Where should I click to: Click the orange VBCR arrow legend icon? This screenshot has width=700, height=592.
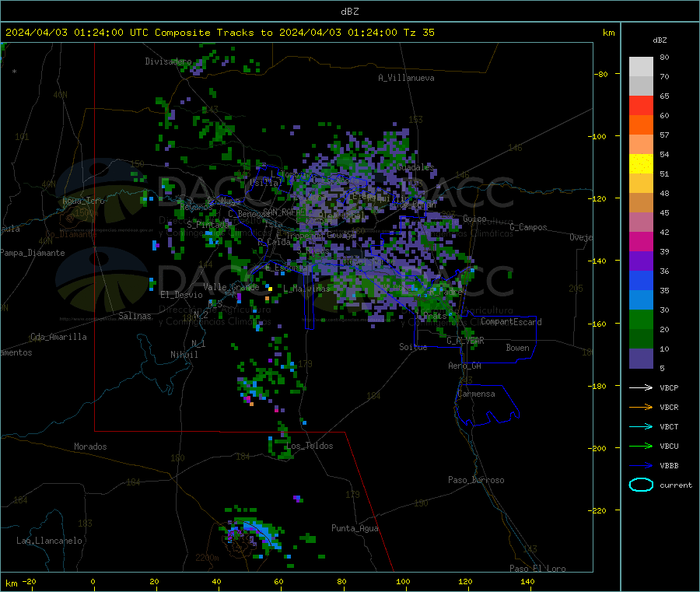641,407
